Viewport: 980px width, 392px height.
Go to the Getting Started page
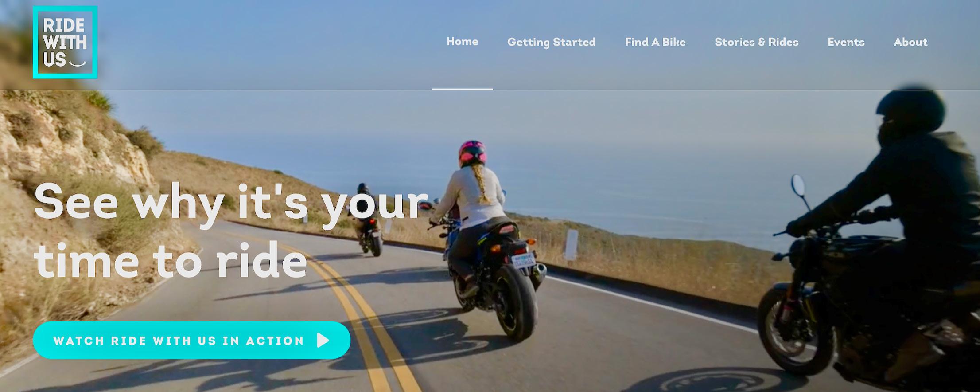(551, 42)
